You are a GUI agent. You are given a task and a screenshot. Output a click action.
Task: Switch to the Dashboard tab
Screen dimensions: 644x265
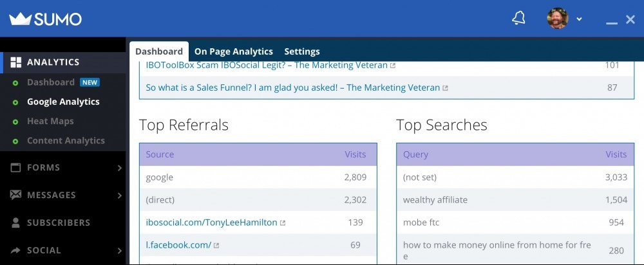point(159,51)
